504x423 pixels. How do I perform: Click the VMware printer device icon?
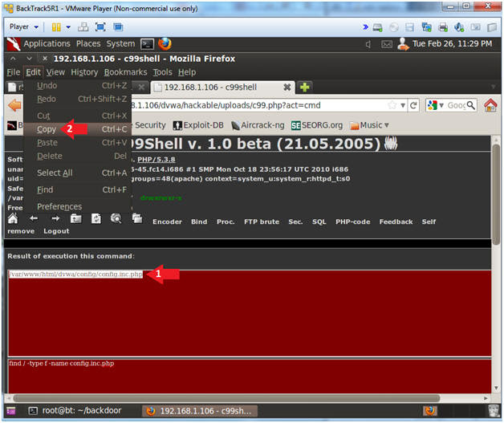click(443, 27)
